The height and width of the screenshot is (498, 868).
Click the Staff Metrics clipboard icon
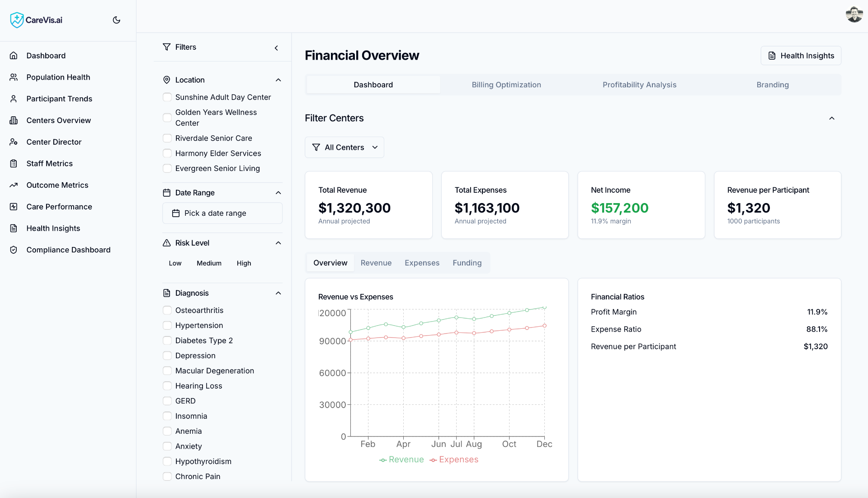point(14,163)
